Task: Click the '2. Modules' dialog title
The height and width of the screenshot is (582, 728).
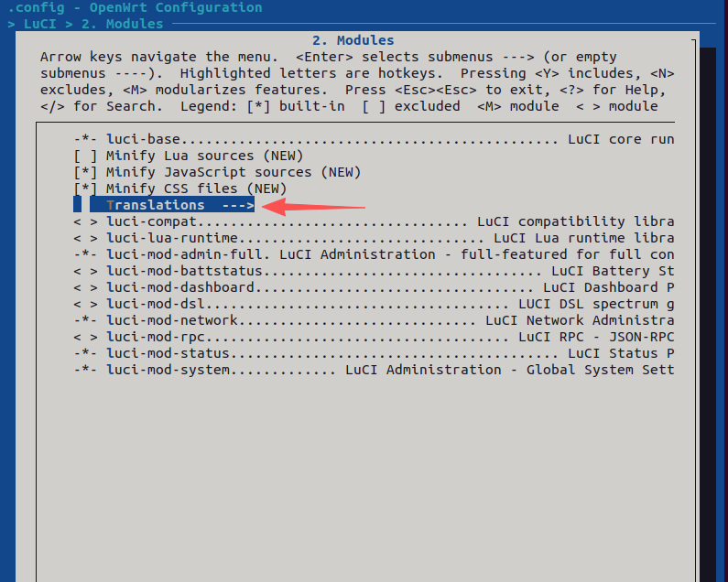Action: coord(353,40)
